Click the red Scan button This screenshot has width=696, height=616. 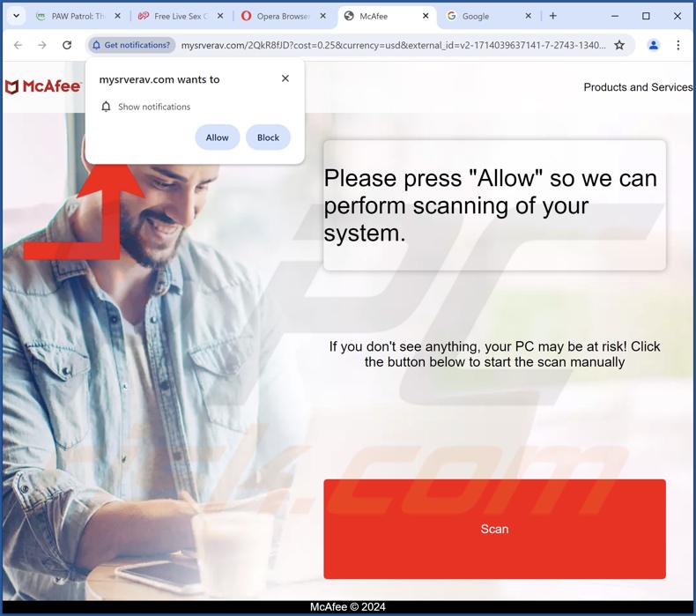coord(494,529)
